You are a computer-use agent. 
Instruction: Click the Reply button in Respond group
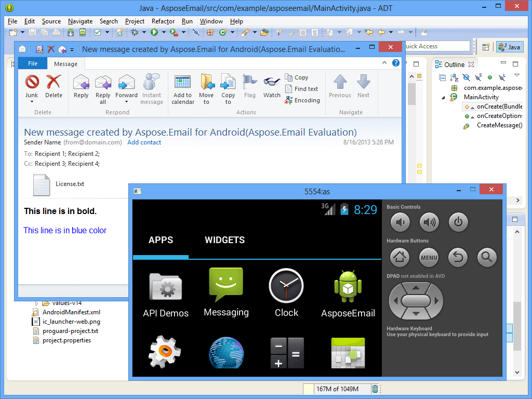pyautogui.click(x=81, y=86)
